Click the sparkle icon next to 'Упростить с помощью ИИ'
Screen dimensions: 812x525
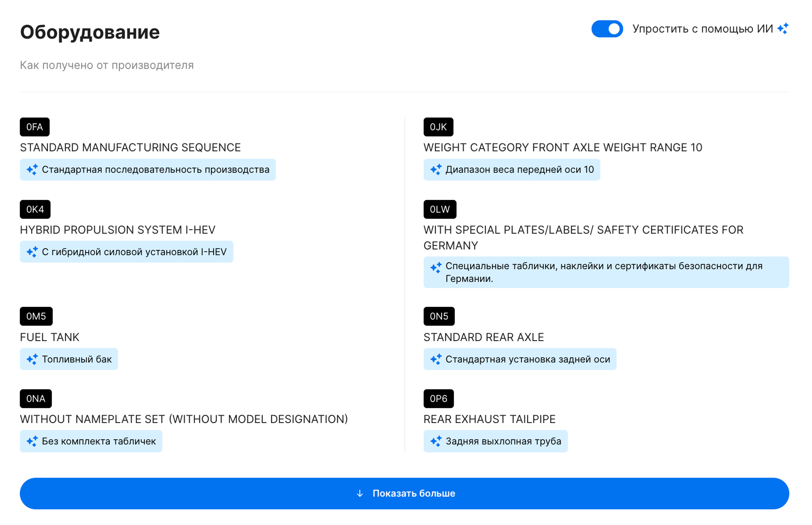coord(783,29)
